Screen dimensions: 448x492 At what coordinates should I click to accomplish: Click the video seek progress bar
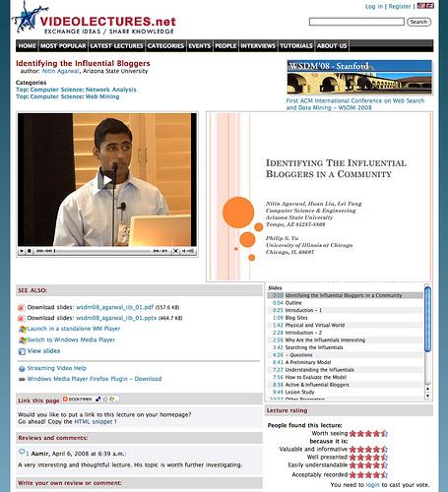pos(102,251)
